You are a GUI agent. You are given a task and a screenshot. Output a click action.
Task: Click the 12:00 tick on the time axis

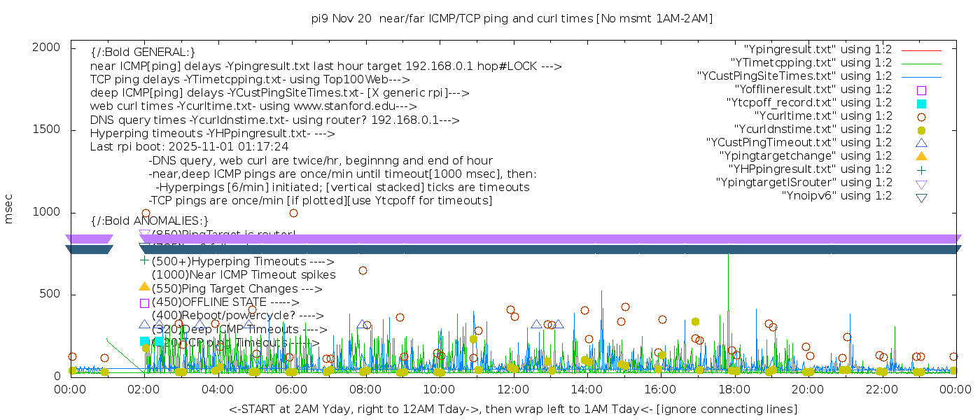pos(513,390)
